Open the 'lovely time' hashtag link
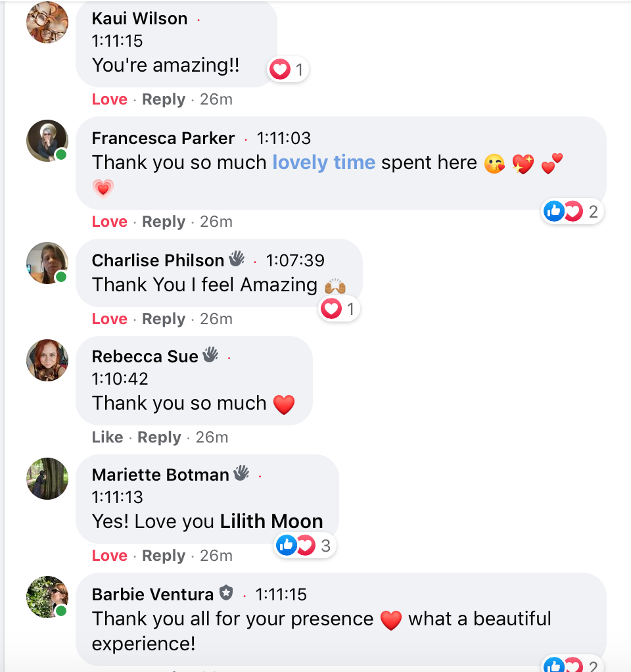Image resolution: width=631 pixels, height=672 pixels. click(323, 162)
